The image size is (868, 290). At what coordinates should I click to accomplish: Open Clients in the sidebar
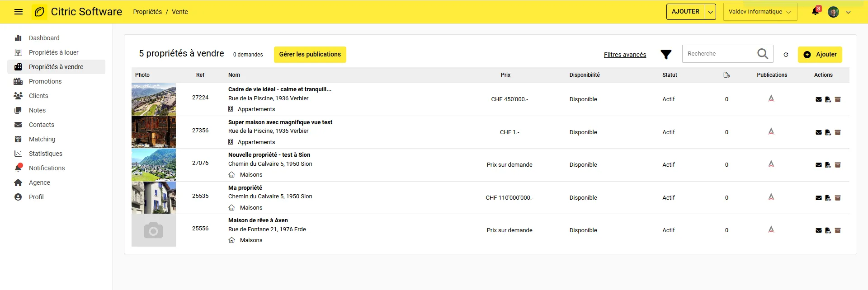tap(57, 96)
